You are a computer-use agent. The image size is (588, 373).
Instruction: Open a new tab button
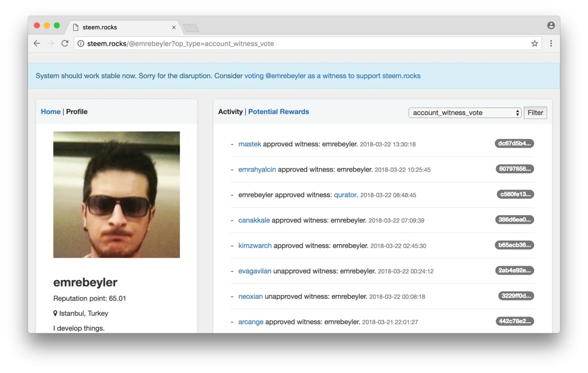click(191, 28)
